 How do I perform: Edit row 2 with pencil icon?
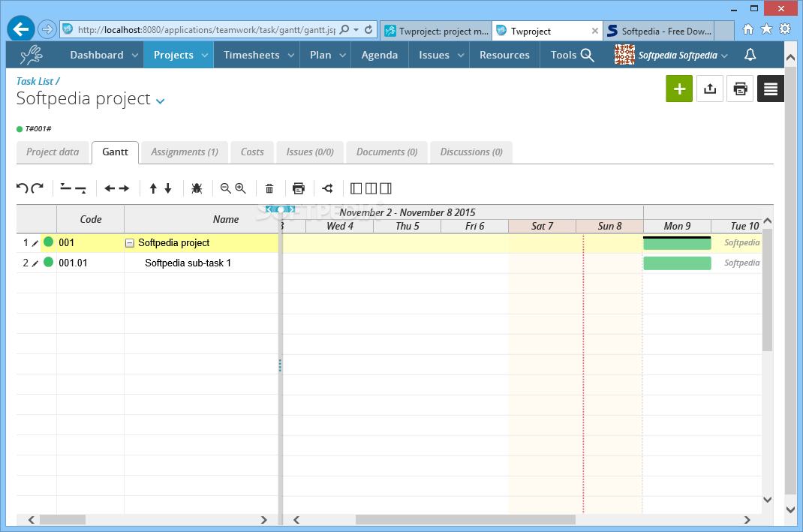point(35,263)
